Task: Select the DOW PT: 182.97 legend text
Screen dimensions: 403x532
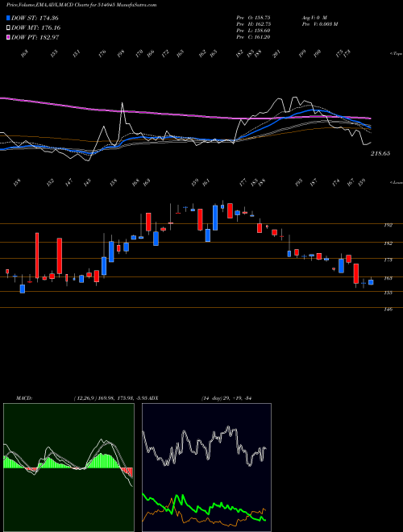Action: (35, 37)
